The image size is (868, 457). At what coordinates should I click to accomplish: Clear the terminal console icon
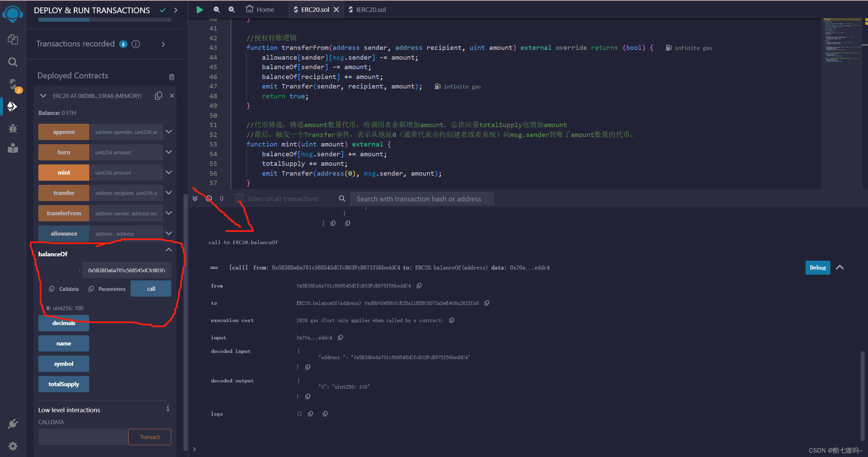coord(209,199)
